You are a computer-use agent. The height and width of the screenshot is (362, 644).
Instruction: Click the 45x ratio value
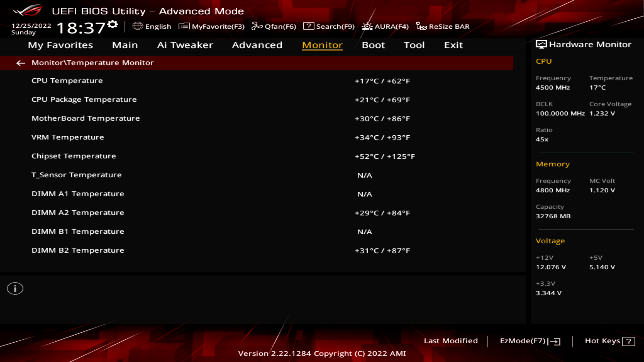(542, 139)
